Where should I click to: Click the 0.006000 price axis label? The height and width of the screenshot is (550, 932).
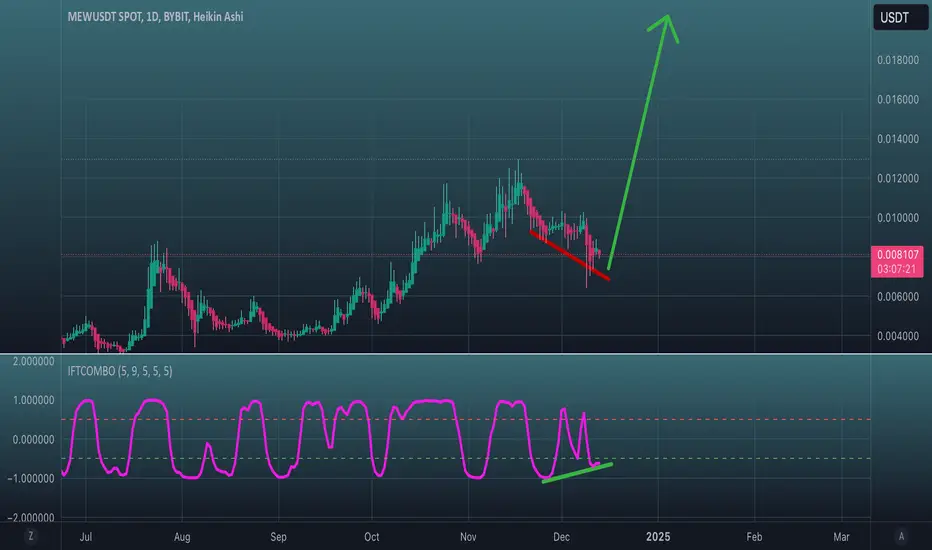(898, 296)
